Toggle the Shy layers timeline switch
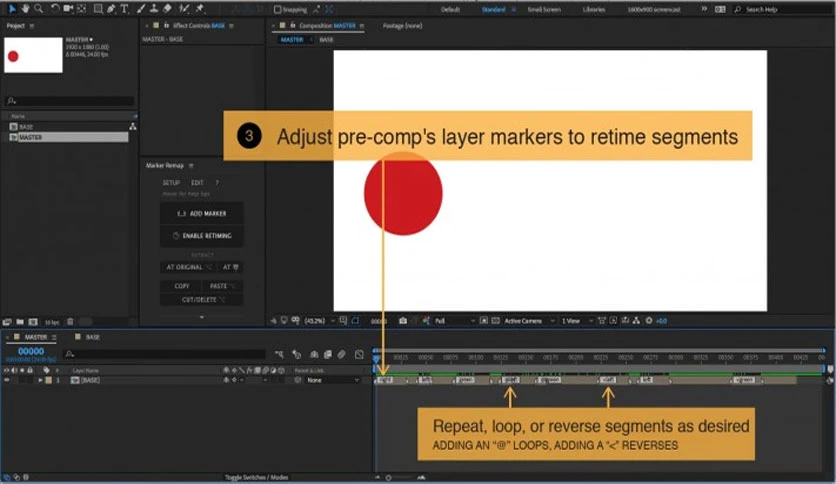836x484 pixels. click(314, 354)
